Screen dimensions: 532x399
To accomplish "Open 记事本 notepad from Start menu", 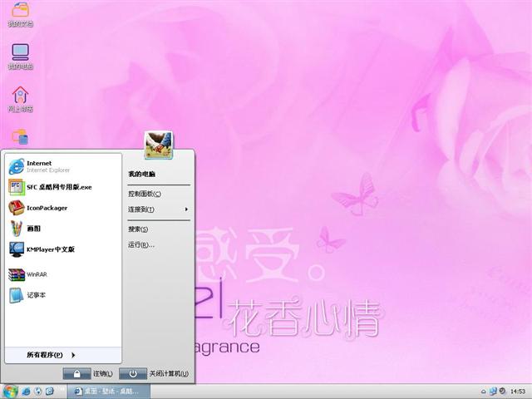I will point(63,295).
